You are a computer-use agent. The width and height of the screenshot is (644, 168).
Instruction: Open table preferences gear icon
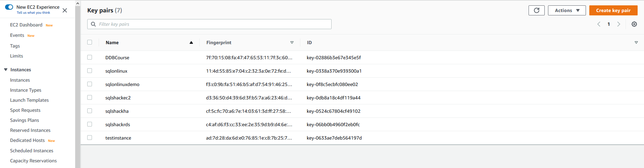click(x=634, y=24)
